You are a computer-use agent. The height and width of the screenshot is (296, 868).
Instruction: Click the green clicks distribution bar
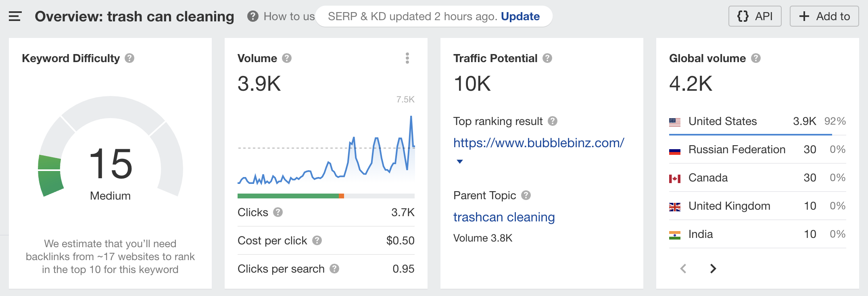click(x=288, y=196)
